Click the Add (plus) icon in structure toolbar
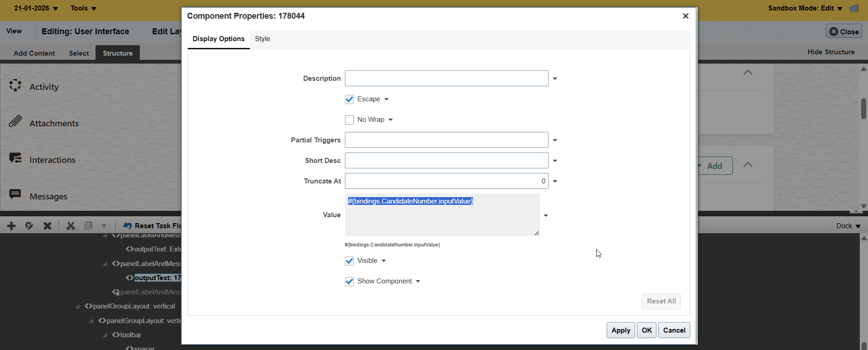The width and height of the screenshot is (868, 350). click(11, 226)
